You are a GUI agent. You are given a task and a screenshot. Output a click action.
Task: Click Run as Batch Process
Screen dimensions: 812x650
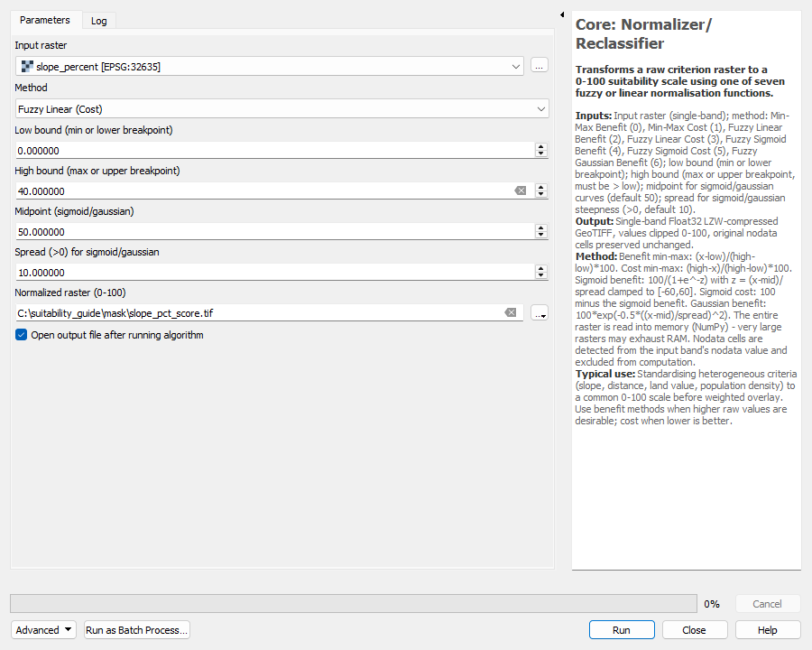(x=137, y=630)
